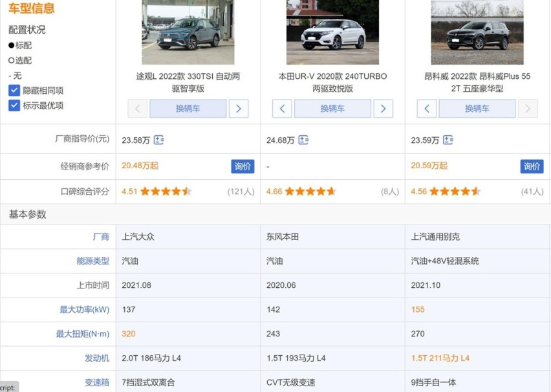The height and width of the screenshot is (392, 551).
Task: Open the 途观L car photo
Action: point(188,32)
